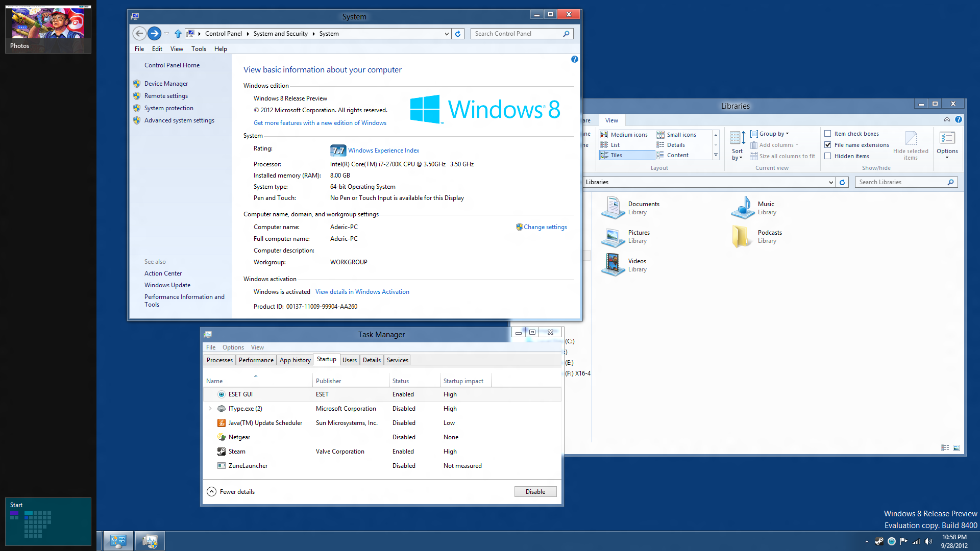The image size is (980, 551).
Task: Open the Libraries address bar dropdown
Action: click(831, 182)
